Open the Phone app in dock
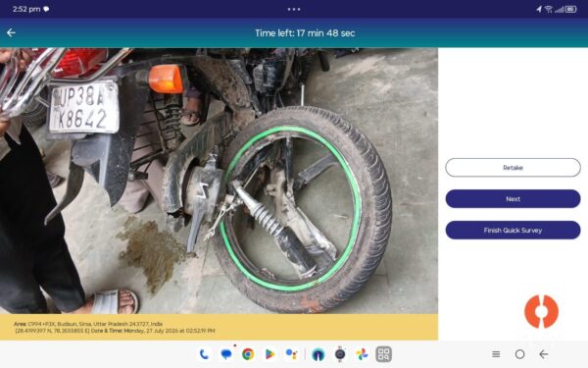 [x=205, y=354]
